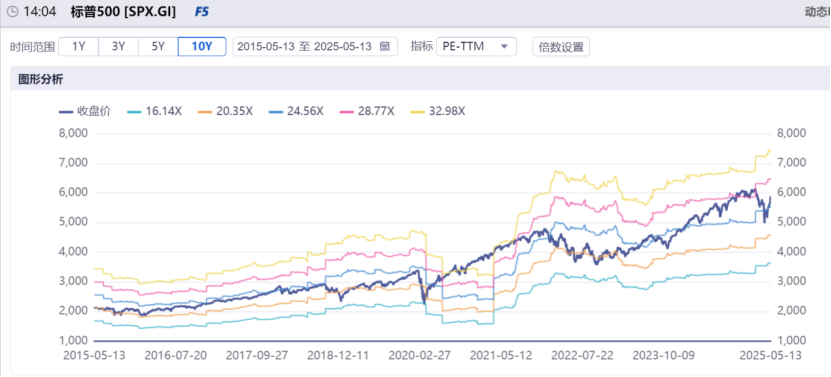Toggle the 20.35X legend series
831x377 pixels.
point(225,111)
